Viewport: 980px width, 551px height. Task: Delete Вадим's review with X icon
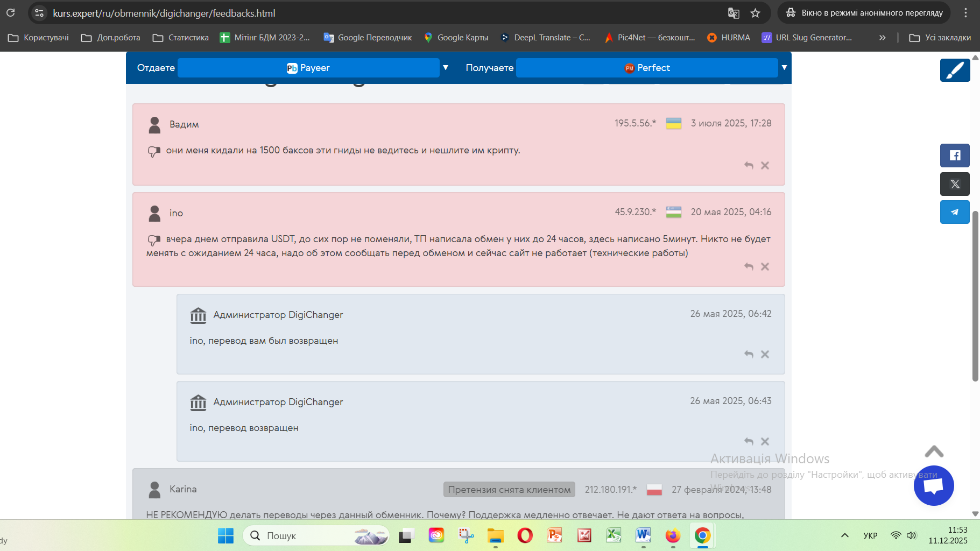(765, 165)
